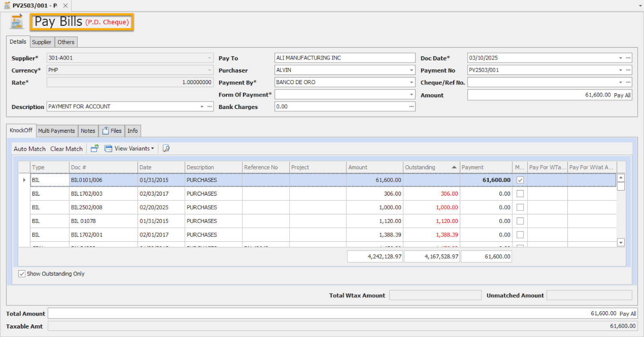Click the Files tab clipboard icon

105,131
